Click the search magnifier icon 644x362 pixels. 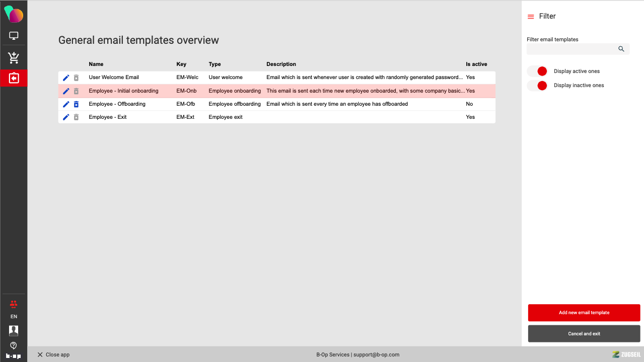(621, 49)
